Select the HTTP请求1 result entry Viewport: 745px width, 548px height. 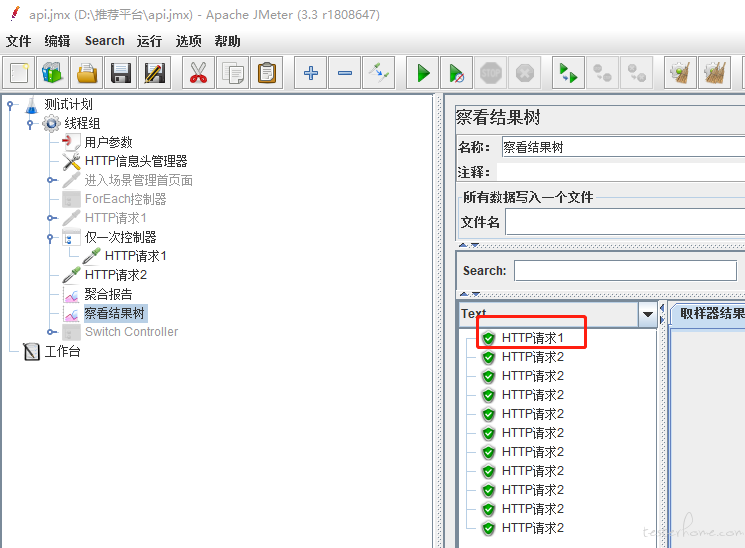pyautogui.click(x=532, y=338)
